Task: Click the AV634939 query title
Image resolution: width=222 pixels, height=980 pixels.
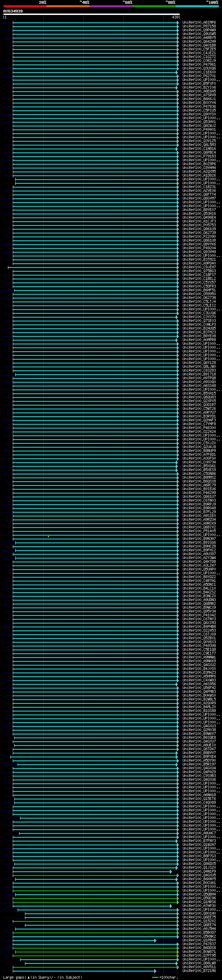Action: click(x=13, y=11)
